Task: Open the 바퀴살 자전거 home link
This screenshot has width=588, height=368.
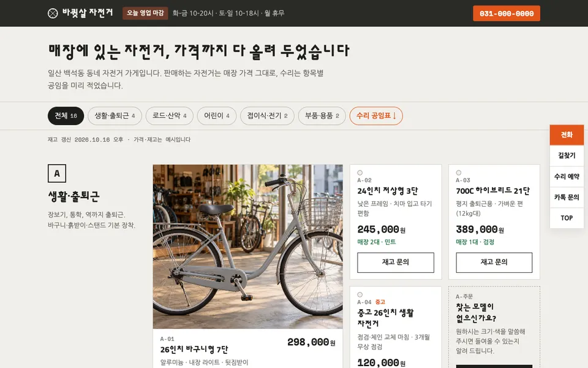Action: pos(80,13)
